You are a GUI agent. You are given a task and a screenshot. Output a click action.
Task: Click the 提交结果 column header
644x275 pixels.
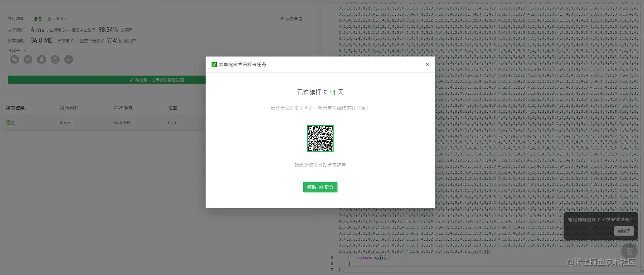point(15,108)
